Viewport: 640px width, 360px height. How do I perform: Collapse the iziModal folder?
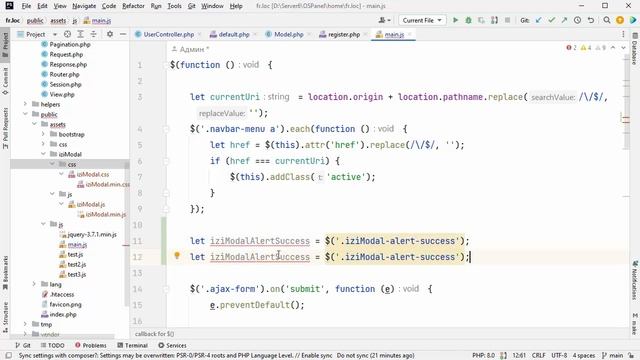[43, 154]
